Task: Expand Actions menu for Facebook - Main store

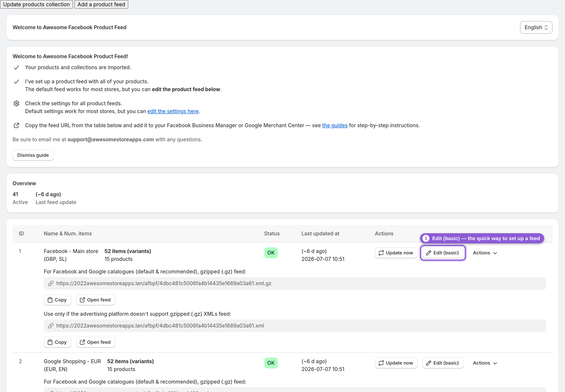Action: tap(485, 253)
